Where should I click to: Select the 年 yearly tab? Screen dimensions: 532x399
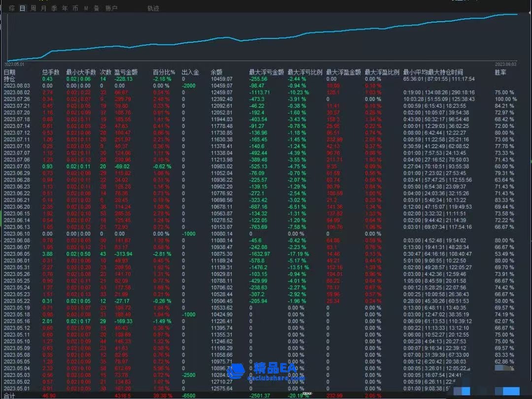click(x=65, y=8)
